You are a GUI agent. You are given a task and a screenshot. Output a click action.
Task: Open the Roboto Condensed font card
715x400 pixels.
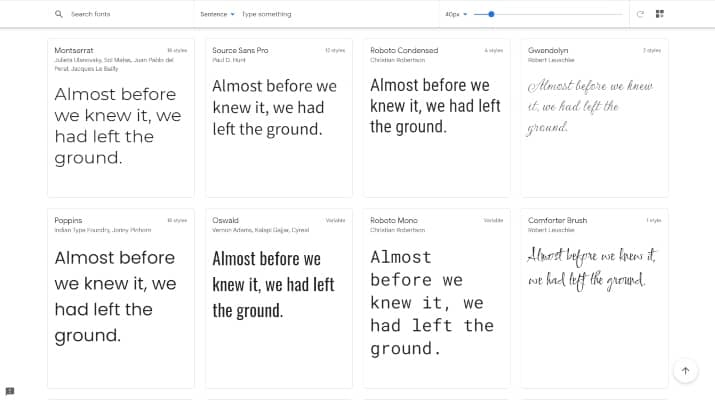click(437, 118)
